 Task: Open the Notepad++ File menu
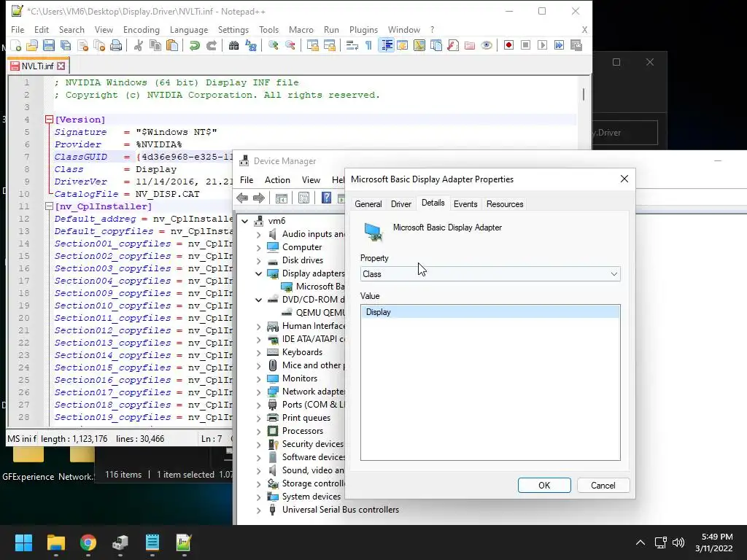click(x=18, y=29)
